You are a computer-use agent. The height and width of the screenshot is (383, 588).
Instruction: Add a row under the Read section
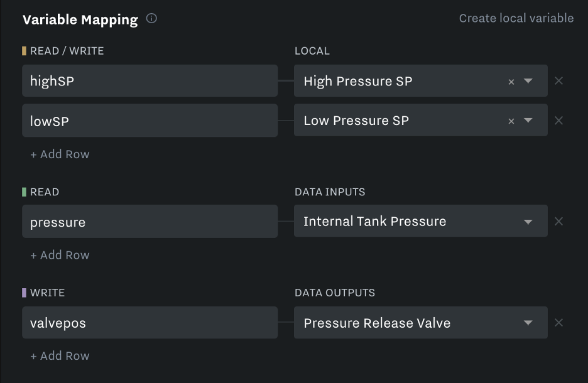(60, 255)
